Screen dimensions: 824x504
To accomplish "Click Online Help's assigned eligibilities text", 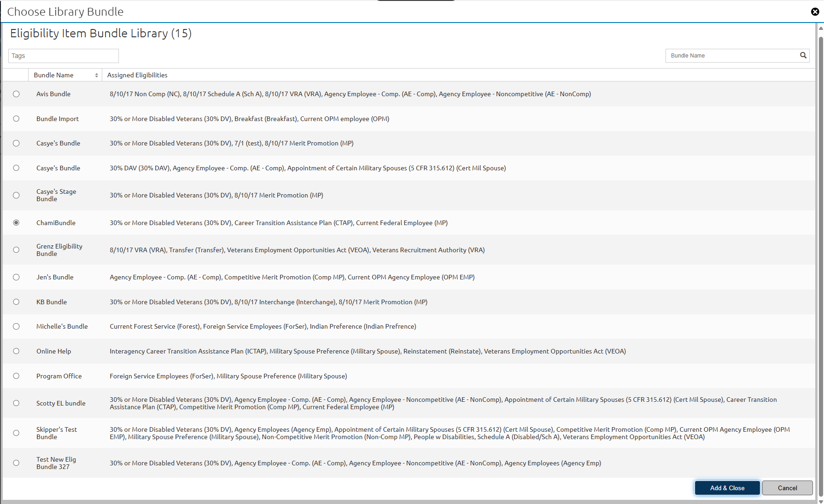I will pos(368,351).
